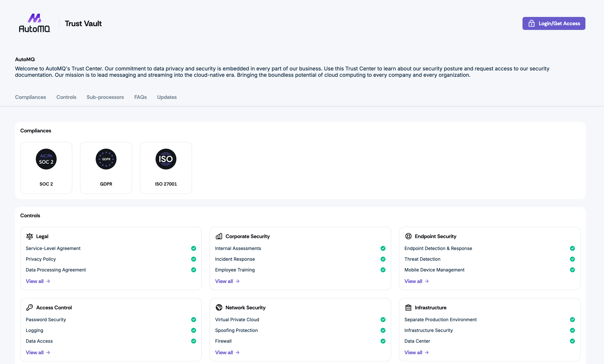Switch to the Controls tab

tap(66, 97)
